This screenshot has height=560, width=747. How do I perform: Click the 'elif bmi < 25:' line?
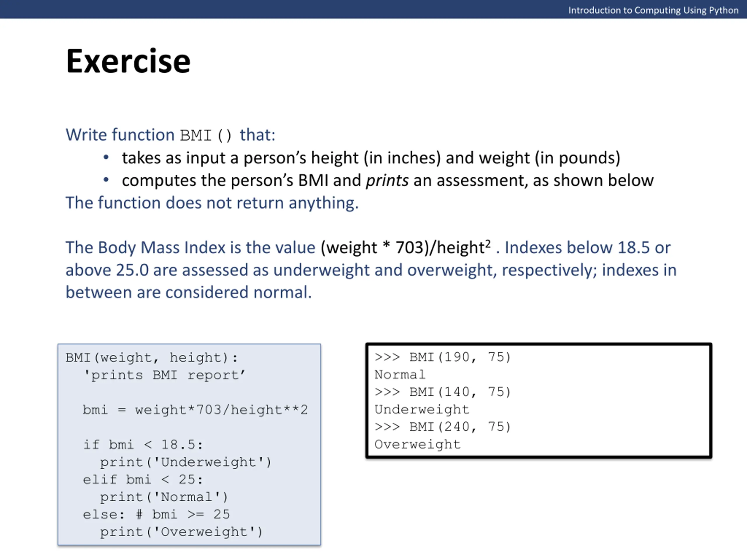143,480
